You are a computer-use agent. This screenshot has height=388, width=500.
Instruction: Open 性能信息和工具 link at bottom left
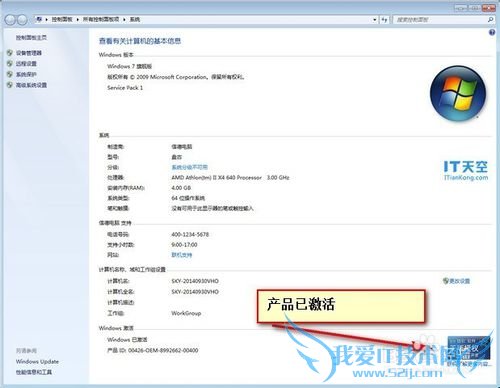click(34, 372)
